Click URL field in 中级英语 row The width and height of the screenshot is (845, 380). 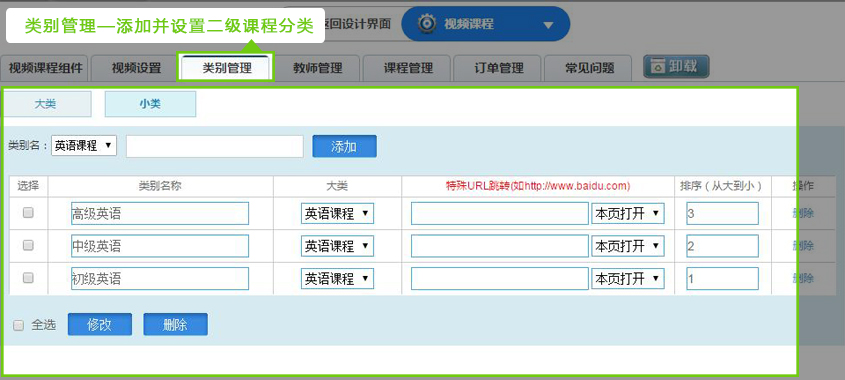[500, 246]
